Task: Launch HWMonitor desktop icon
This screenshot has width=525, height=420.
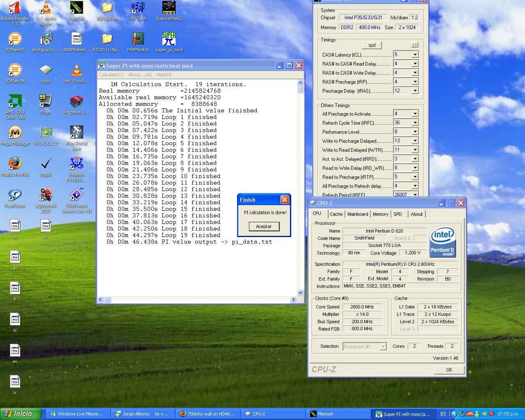Action: (138, 42)
